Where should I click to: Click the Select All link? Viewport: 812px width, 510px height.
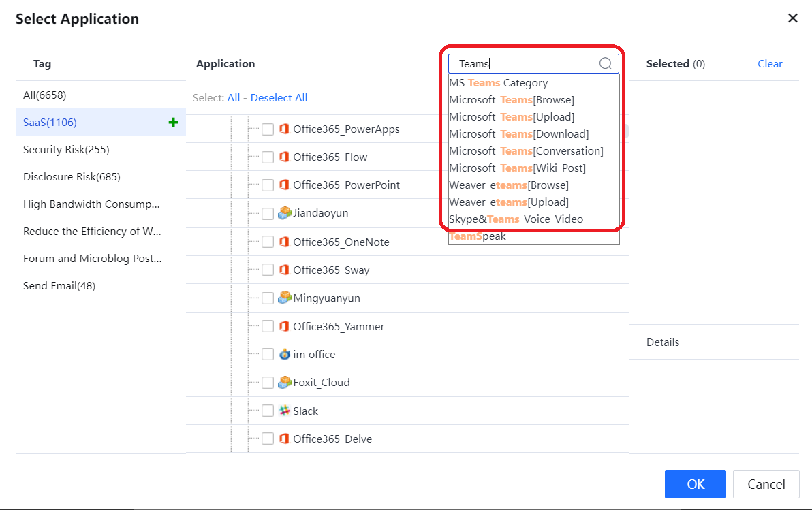click(x=234, y=98)
